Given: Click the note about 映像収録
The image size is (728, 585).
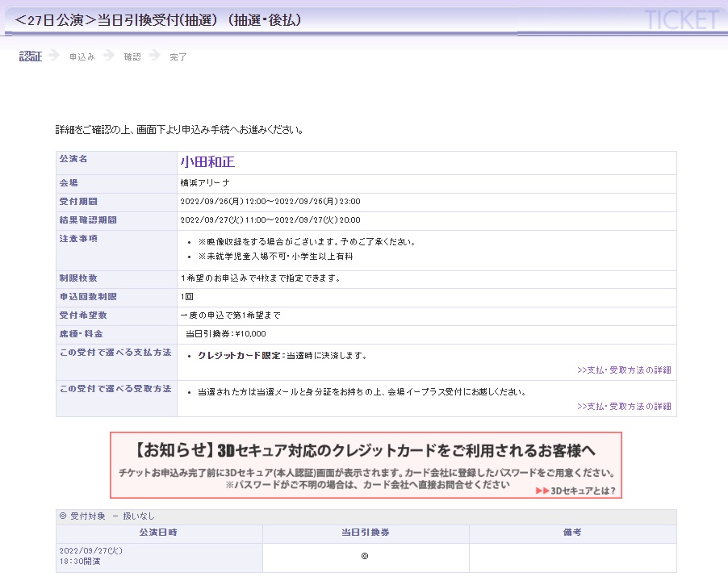Looking at the screenshot, I should click(307, 242).
